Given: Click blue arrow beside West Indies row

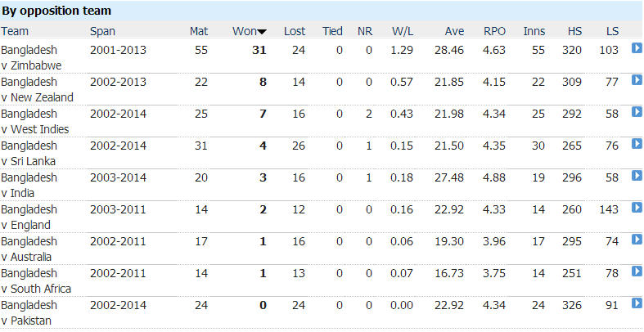Looking at the screenshot, I should (x=637, y=113).
